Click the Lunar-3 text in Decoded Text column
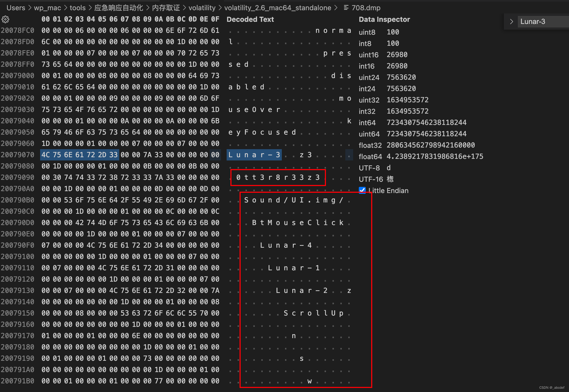The height and width of the screenshot is (392, 569). tap(254, 155)
